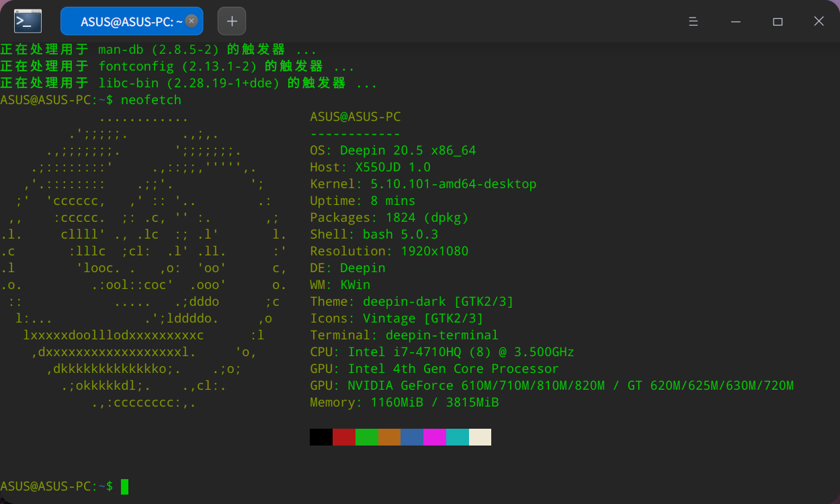Open a new terminal tab with plus button

point(231,21)
